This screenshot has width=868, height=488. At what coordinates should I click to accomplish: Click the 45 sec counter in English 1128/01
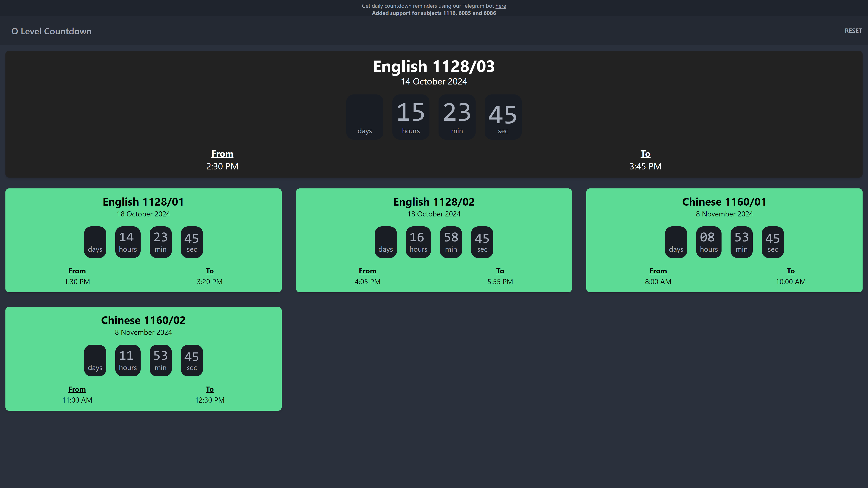coord(192,242)
